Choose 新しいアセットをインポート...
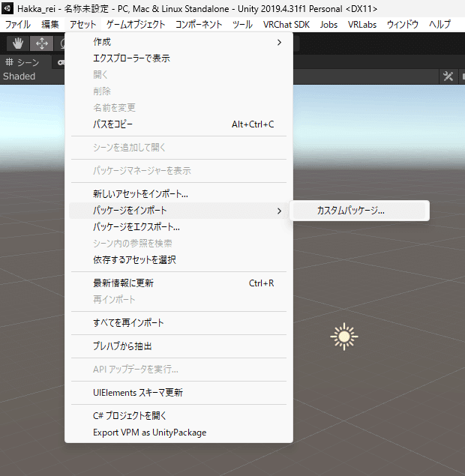Image resolution: width=465 pixels, height=476 pixels. tap(178, 193)
